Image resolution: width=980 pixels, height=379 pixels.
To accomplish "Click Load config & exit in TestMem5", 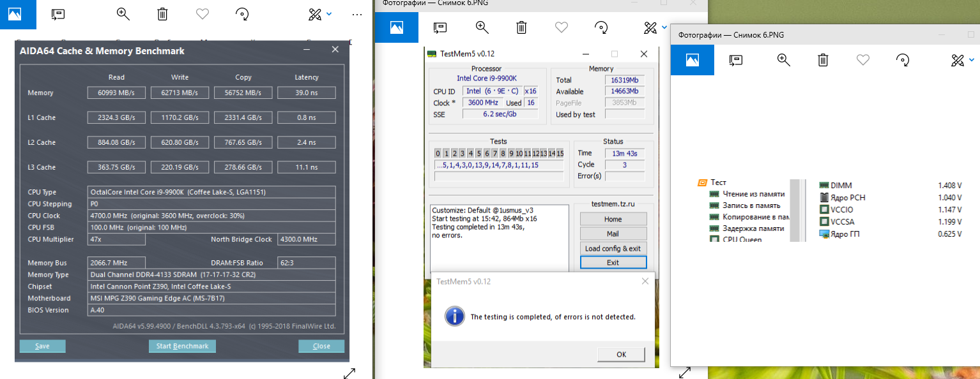I will [613, 248].
